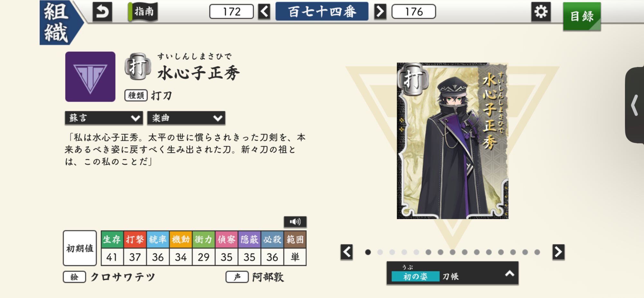Go to previous sword with left arrow
Screen dimensions: 644x298
coord(264,12)
